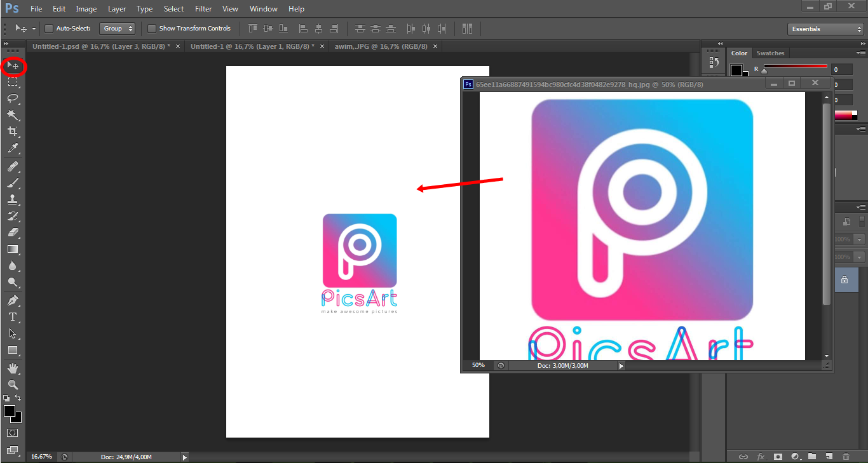Select the History Brush tool

click(13, 216)
